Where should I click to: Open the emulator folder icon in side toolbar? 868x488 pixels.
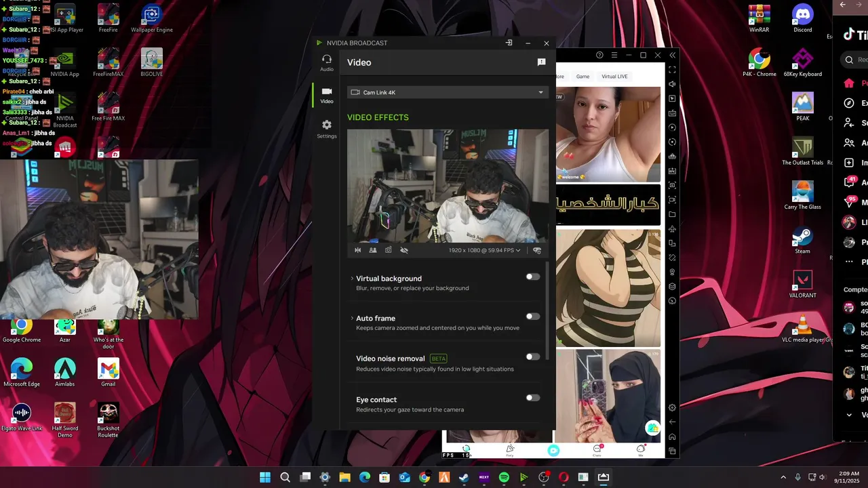pos(672,214)
